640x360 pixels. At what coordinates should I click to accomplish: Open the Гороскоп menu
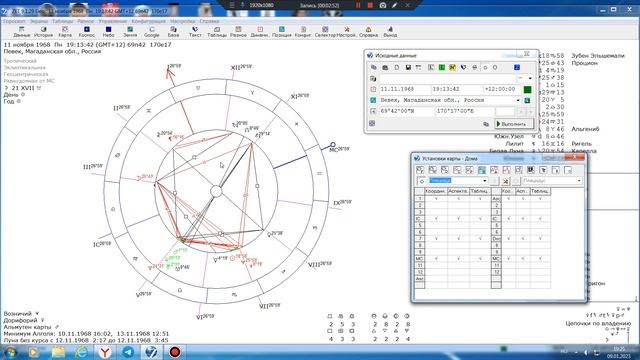pos(14,21)
